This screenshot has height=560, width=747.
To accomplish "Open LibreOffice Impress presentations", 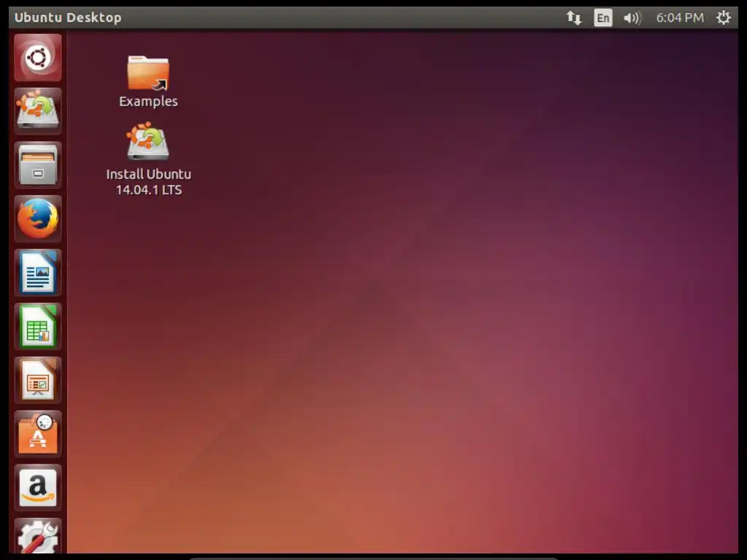I will coord(38,381).
